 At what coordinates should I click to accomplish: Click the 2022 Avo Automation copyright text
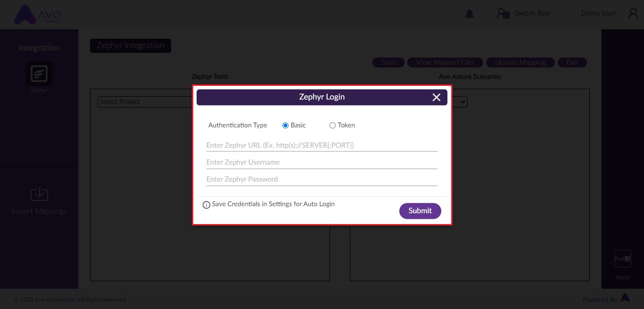click(x=70, y=300)
